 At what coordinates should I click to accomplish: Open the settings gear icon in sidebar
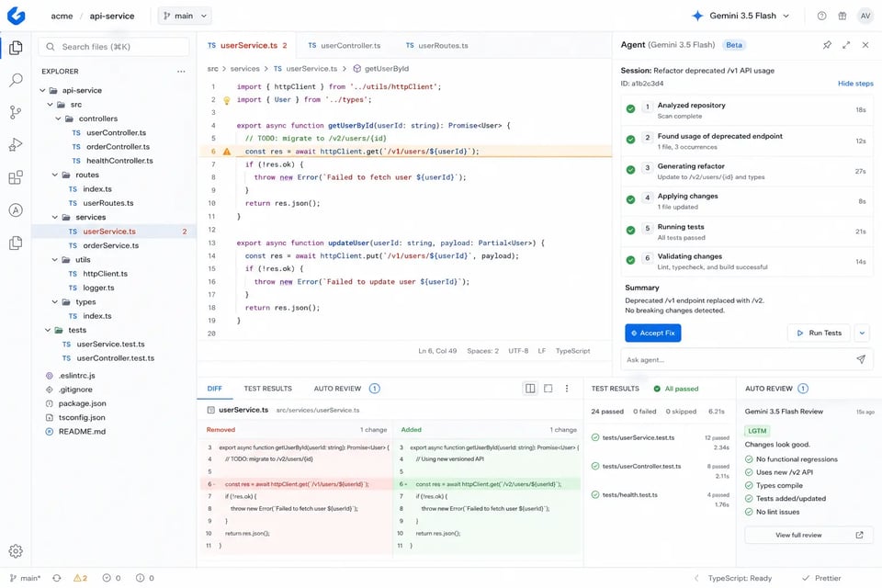[16, 551]
